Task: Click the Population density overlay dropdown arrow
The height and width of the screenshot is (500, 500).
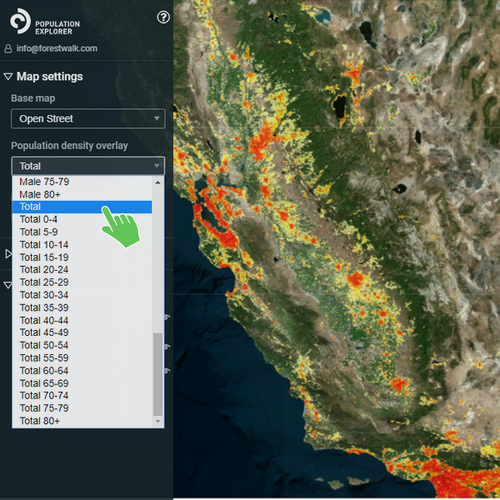Action: 157,166
